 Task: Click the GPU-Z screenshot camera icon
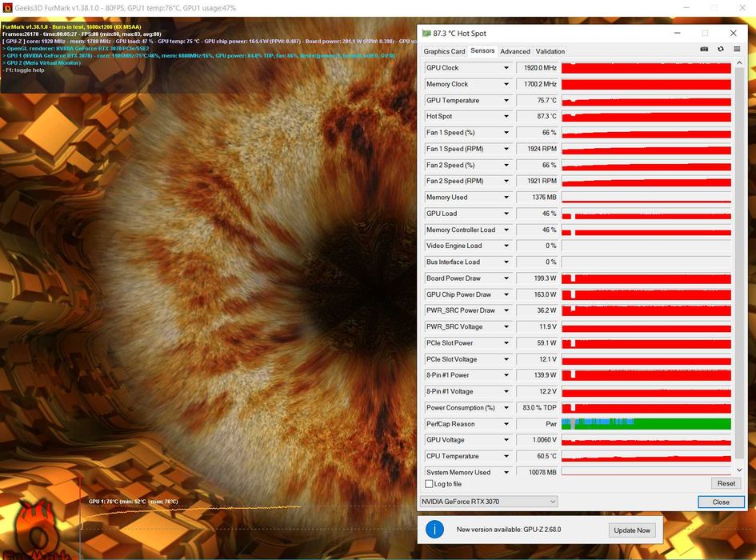(704, 49)
